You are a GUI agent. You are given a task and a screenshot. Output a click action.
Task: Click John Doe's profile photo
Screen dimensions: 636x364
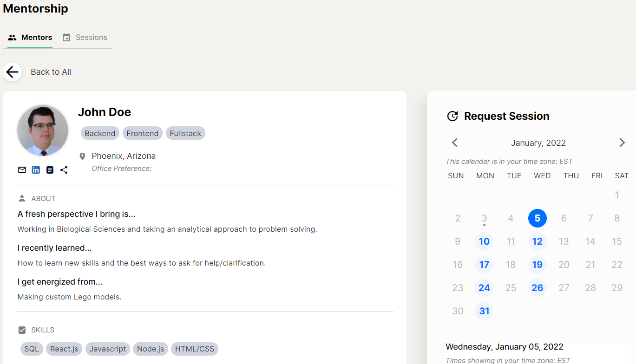43,130
